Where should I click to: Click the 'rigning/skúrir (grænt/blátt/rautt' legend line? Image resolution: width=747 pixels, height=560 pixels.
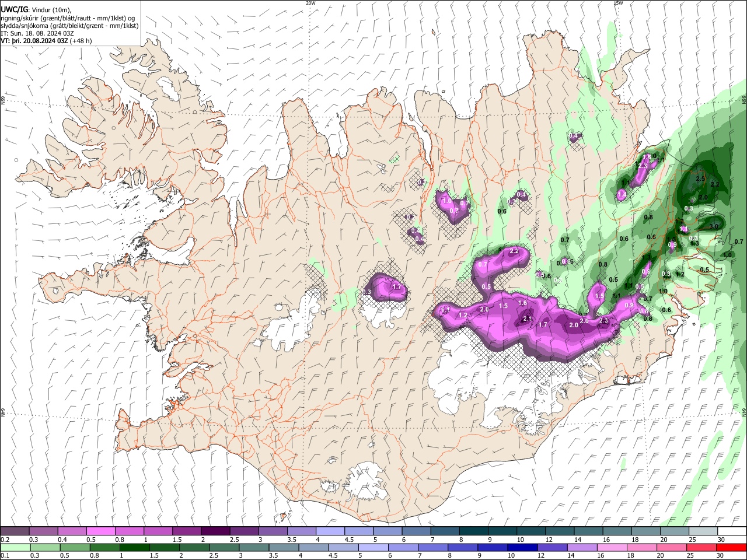[68, 18]
